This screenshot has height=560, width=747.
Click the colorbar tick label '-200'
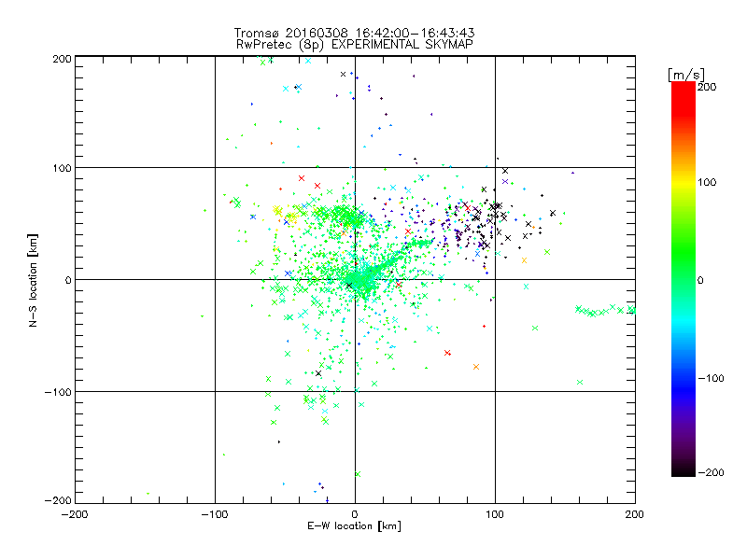coord(711,472)
